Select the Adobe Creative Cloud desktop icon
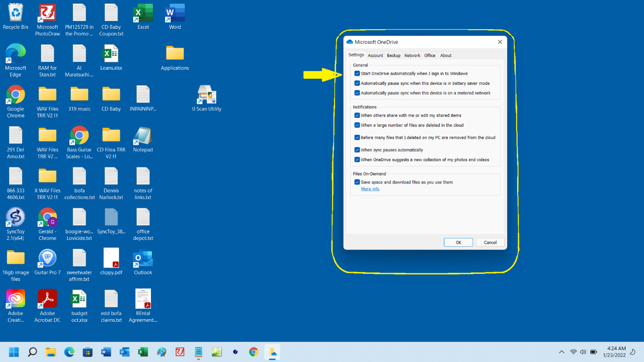Image resolution: width=644 pixels, height=362 pixels. point(16,306)
